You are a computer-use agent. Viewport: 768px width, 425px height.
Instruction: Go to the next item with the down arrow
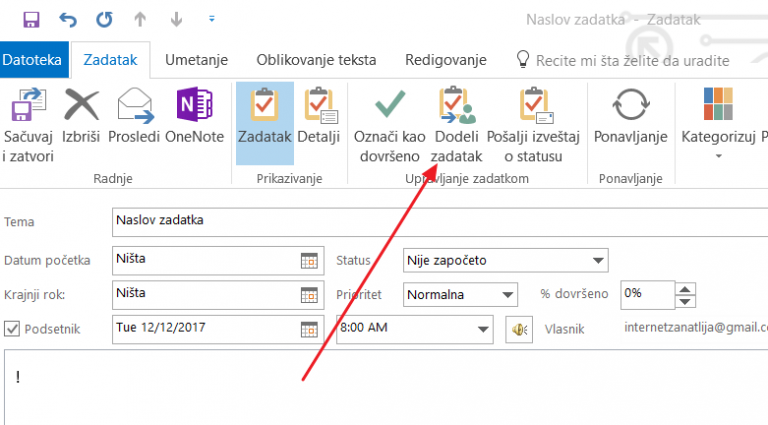(176, 20)
